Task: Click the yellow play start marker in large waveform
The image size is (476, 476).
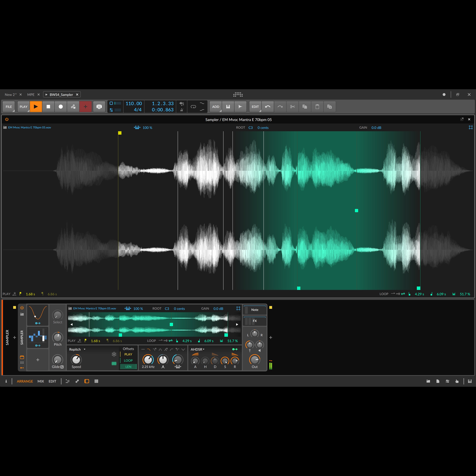Action: click(120, 133)
